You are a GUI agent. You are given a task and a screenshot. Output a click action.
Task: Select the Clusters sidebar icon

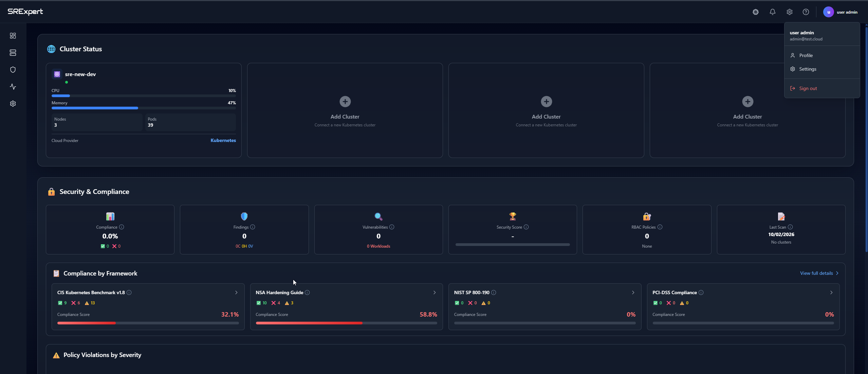coord(13,52)
